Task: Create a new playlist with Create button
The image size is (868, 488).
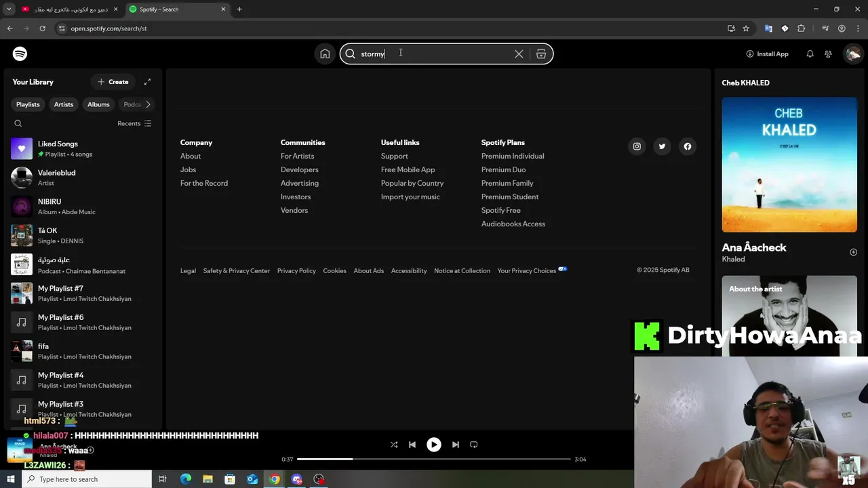Action: point(113,82)
